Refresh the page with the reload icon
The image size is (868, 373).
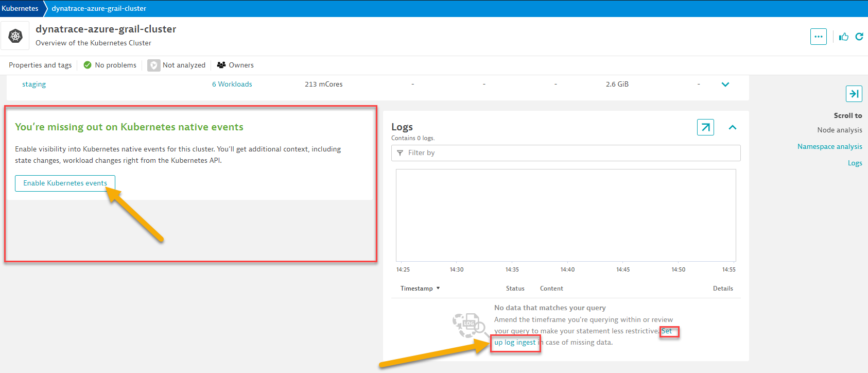pos(859,37)
